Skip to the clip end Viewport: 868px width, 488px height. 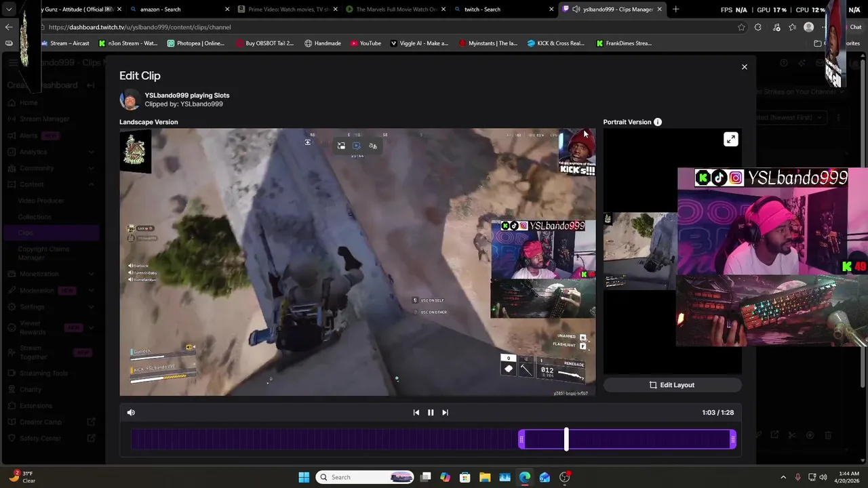pyautogui.click(x=445, y=412)
